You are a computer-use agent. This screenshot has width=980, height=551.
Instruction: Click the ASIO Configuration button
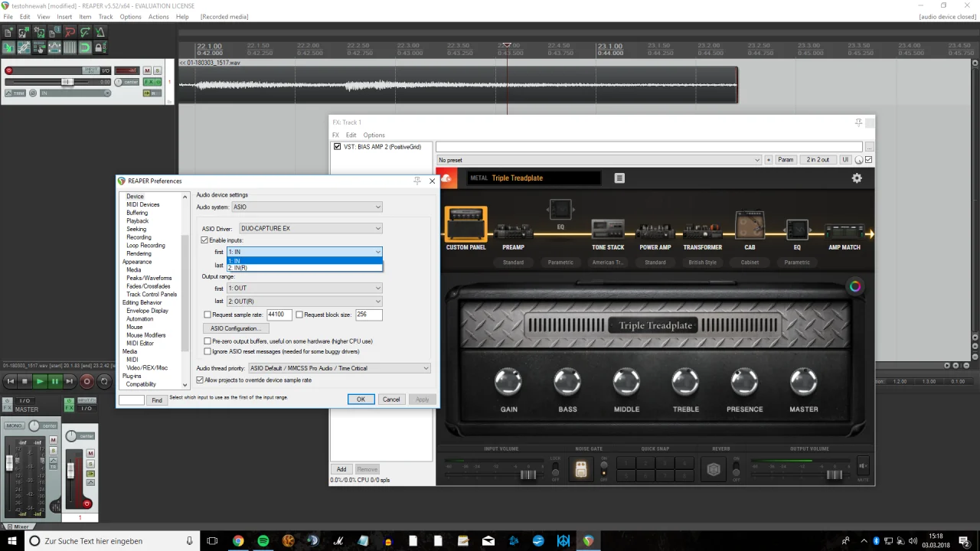tap(236, 328)
